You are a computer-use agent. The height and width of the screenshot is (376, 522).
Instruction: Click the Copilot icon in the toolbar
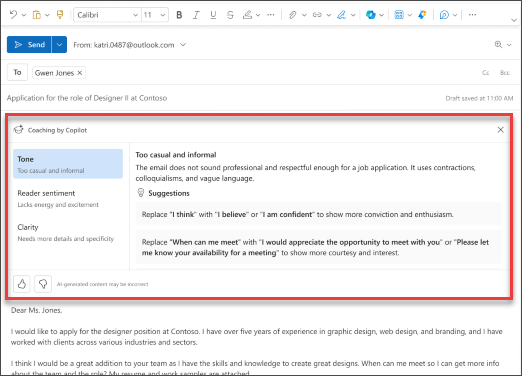(370, 15)
